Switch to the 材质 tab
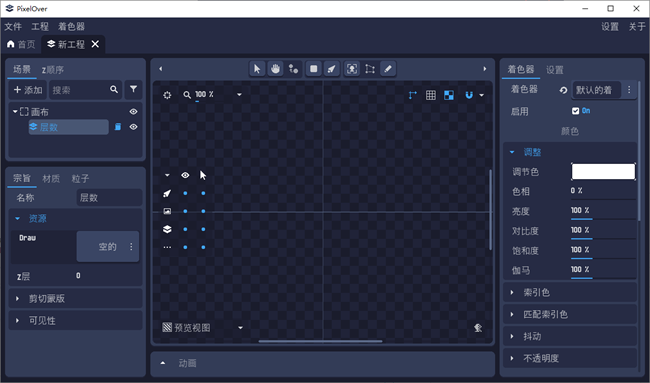This screenshot has height=383, width=650. coord(51,179)
